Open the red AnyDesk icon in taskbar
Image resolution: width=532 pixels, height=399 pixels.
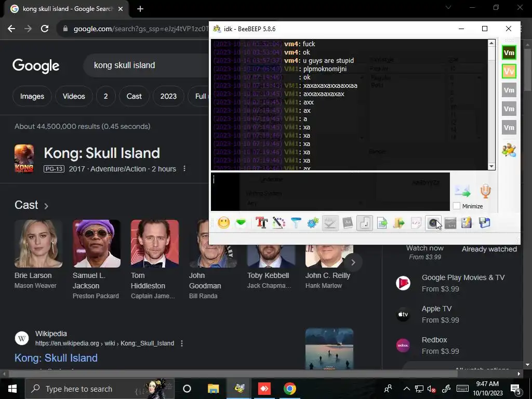(264, 389)
